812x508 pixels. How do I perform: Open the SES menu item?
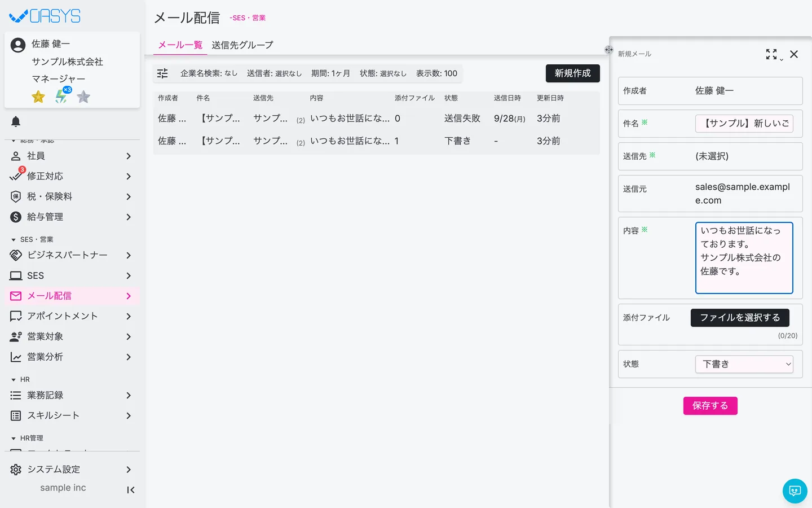[x=72, y=275]
